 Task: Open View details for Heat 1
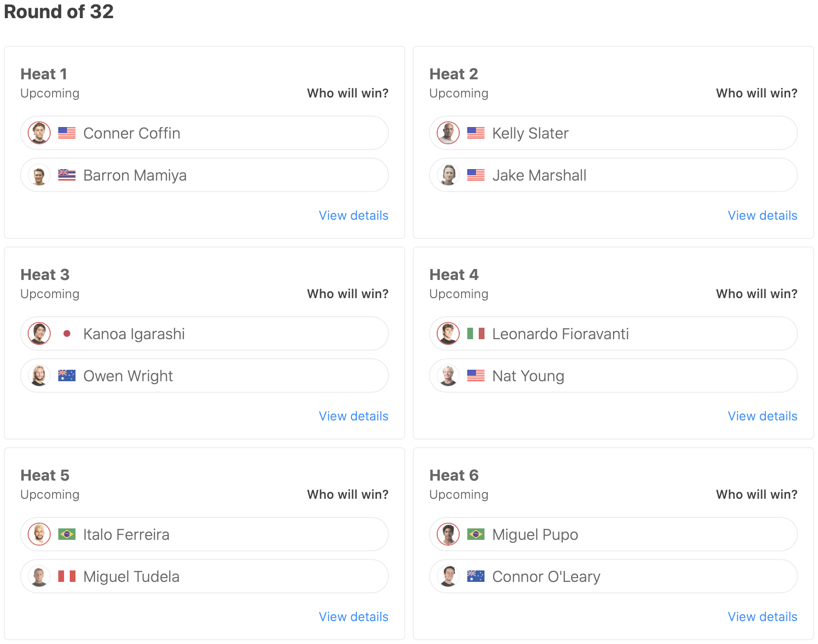pyautogui.click(x=354, y=215)
